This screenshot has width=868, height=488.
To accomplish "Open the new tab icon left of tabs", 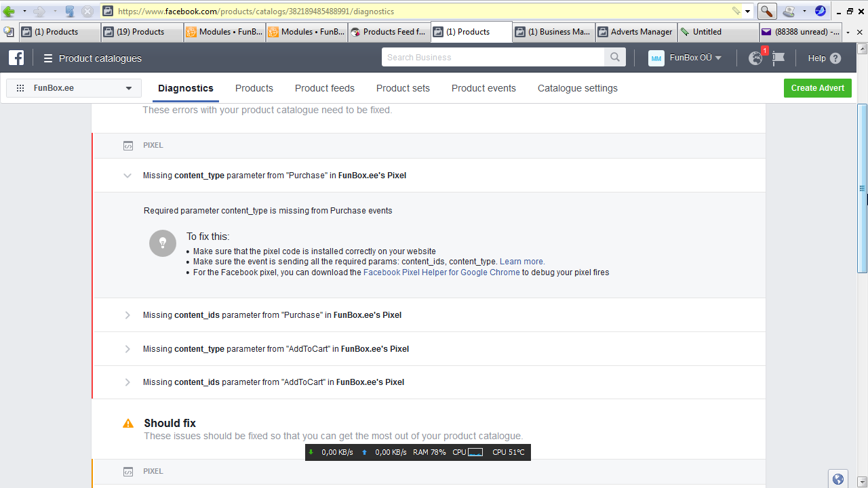I will click(9, 32).
